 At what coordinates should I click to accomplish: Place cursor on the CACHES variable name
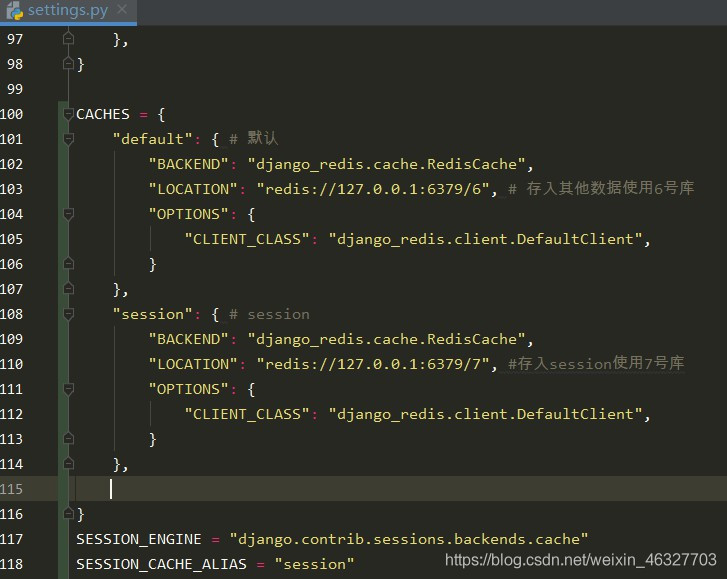point(103,114)
